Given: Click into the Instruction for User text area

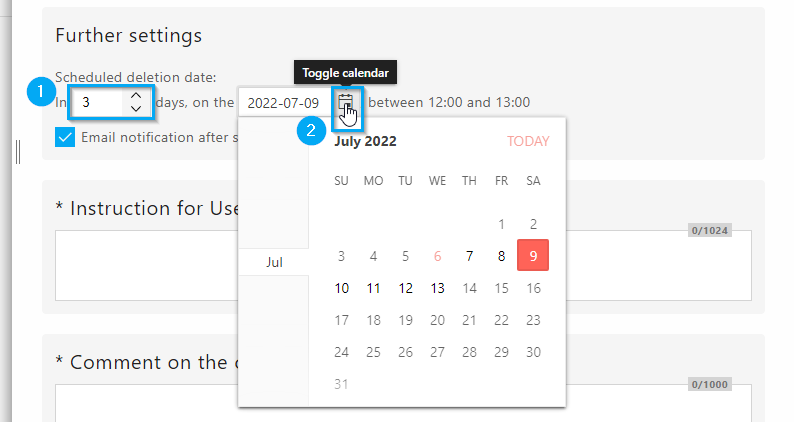Looking at the screenshot, I should coord(146,265).
